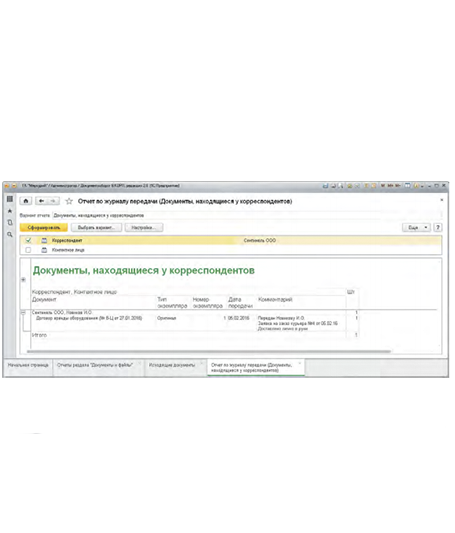The width and height of the screenshot is (455, 533).
Task: Enable the Контактное лицо filter checkbox
Action: 28,250
